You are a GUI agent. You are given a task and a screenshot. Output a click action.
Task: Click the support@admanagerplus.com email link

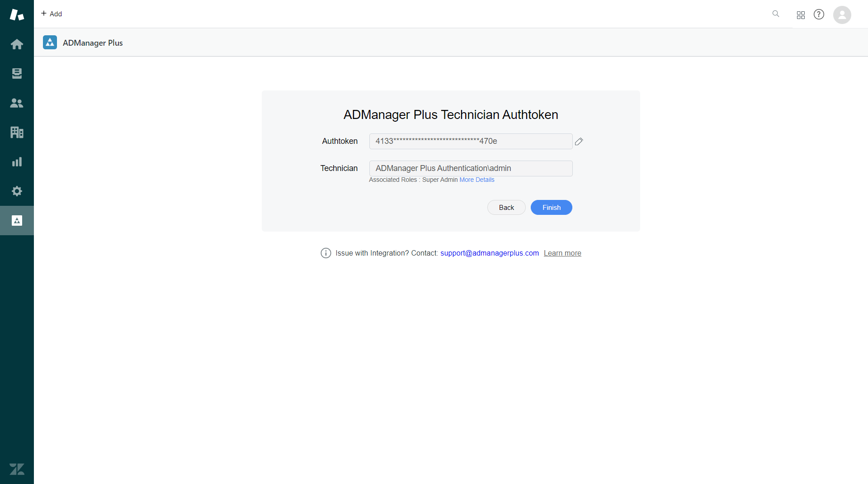pyautogui.click(x=489, y=253)
